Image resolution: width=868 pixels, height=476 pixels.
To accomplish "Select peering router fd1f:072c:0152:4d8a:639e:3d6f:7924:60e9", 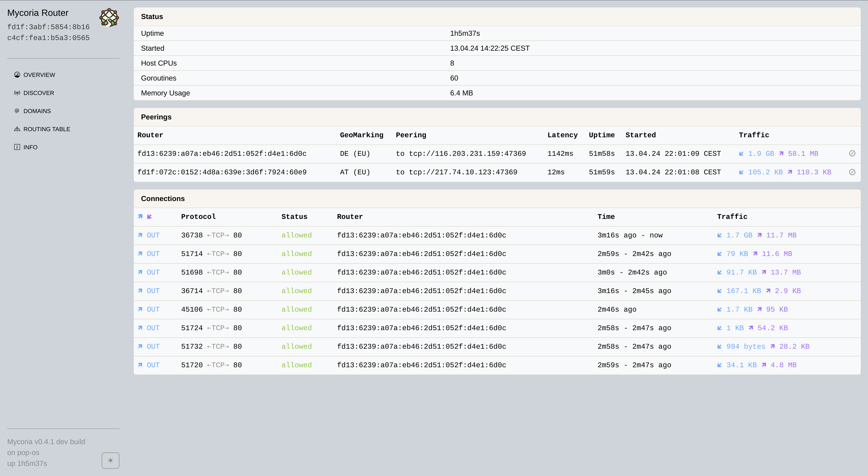I will pos(222,172).
